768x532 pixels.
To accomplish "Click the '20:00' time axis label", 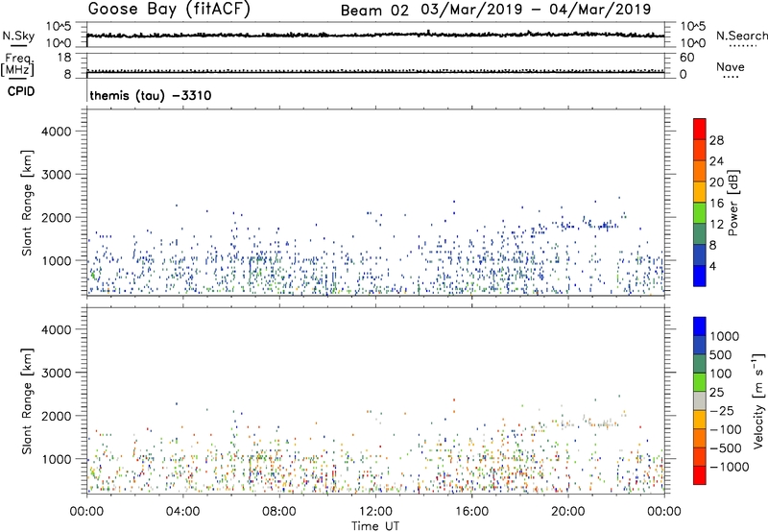I will pyautogui.click(x=568, y=512).
